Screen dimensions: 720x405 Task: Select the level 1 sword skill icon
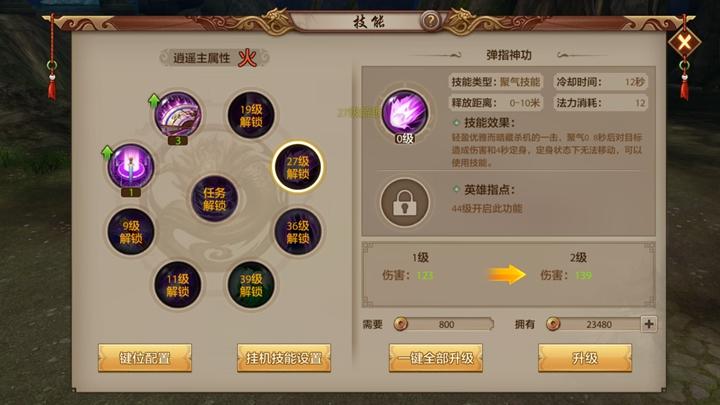click(130, 166)
